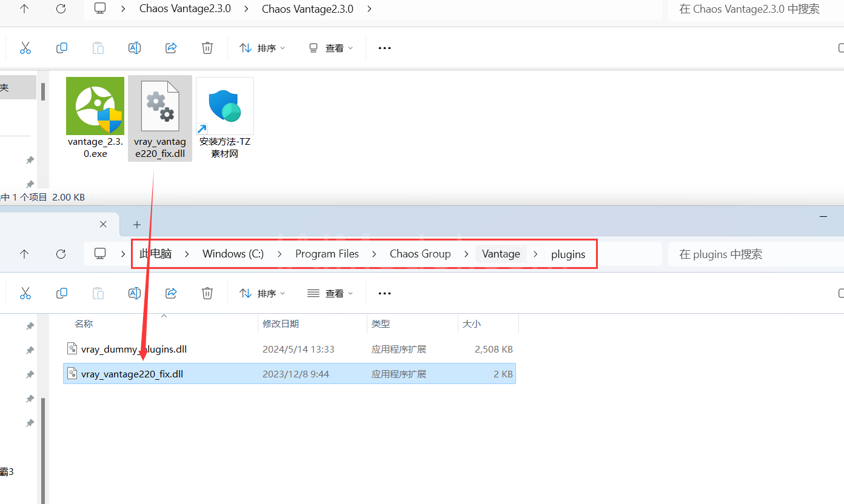The image size is (844, 504).
Task: Click the copy icon in the Chaos Vantage2.3.0 window
Action: [62, 48]
